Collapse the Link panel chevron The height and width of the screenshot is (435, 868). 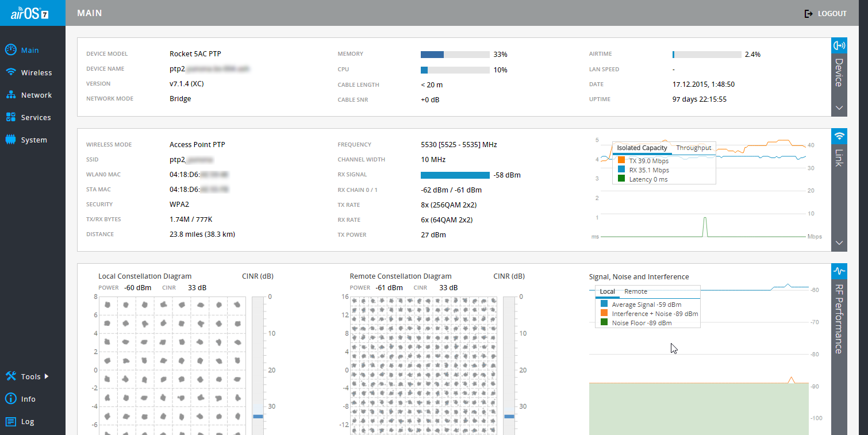click(x=839, y=243)
